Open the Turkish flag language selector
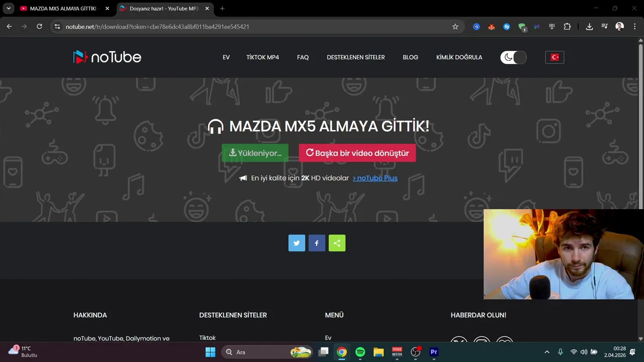Image resolution: width=644 pixels, height=362 pixels. 555,57
